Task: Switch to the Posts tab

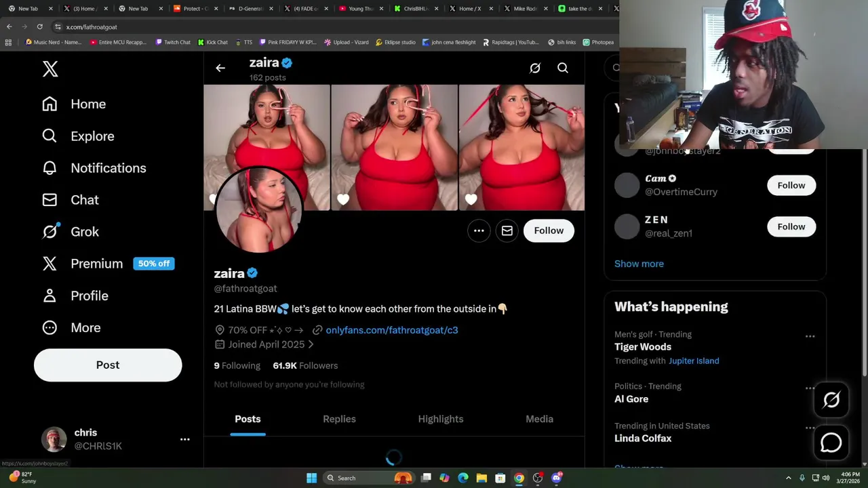Action: (x=248, y=419)
